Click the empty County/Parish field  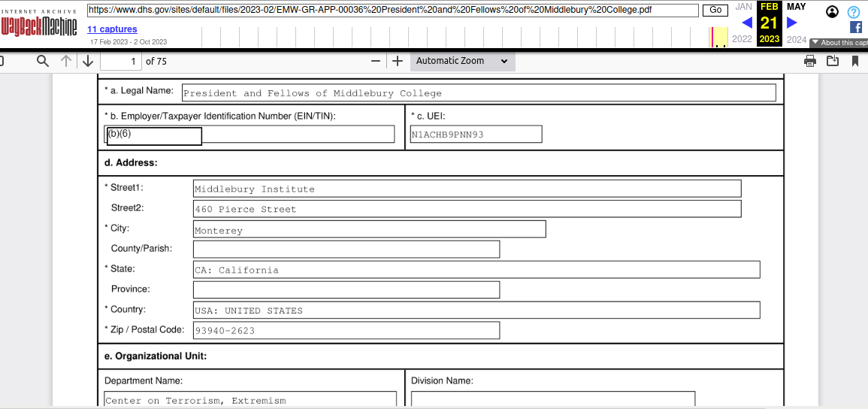point(346,249)
